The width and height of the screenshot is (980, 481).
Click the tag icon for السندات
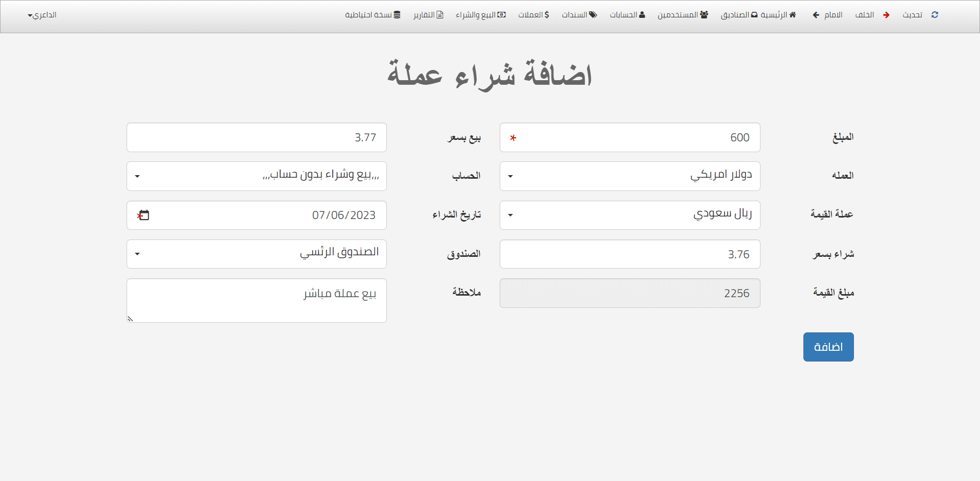pos(593,15)
